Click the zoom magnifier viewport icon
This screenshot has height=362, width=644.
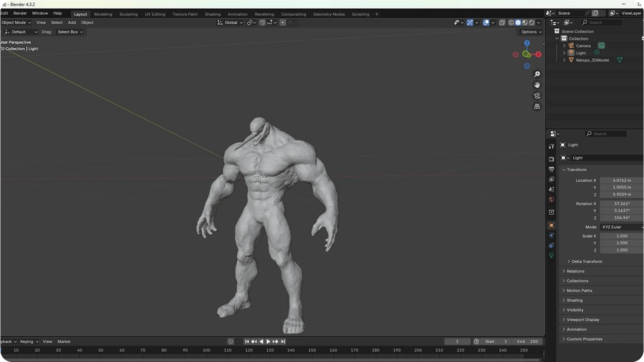[x=537, y=74]
